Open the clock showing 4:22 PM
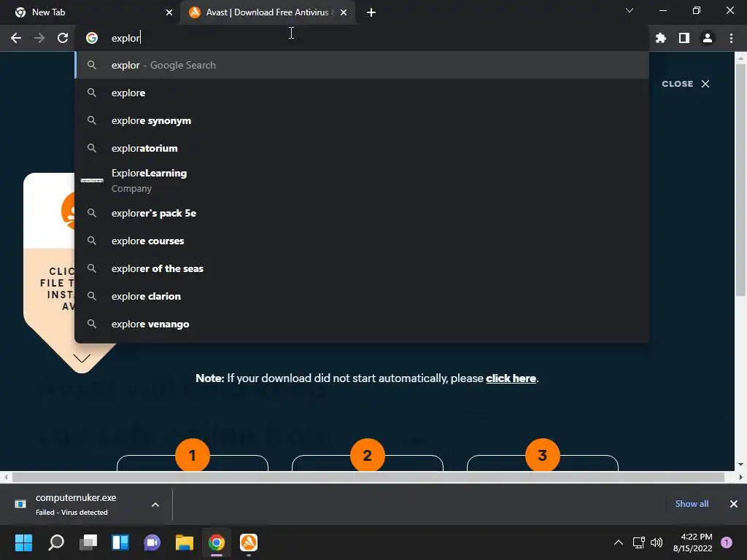The width and height of the screenshot is (747, 560). pyautogui.click(x=693, y=542)
